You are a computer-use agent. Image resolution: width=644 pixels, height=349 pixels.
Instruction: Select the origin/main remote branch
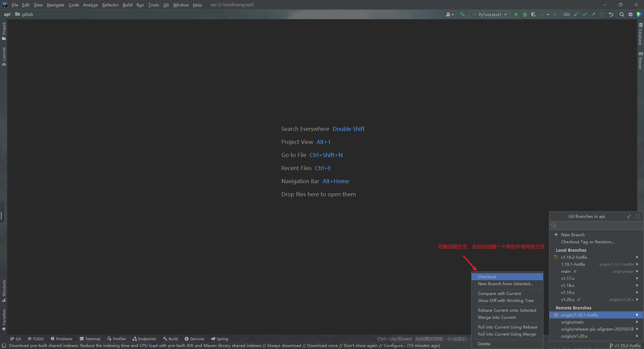[596, 322]
